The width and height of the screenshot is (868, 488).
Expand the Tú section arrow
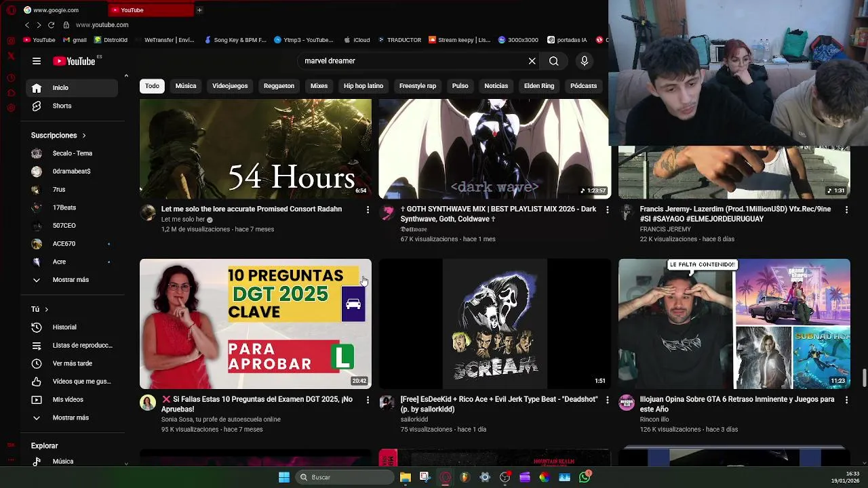[x=46, y=310]
